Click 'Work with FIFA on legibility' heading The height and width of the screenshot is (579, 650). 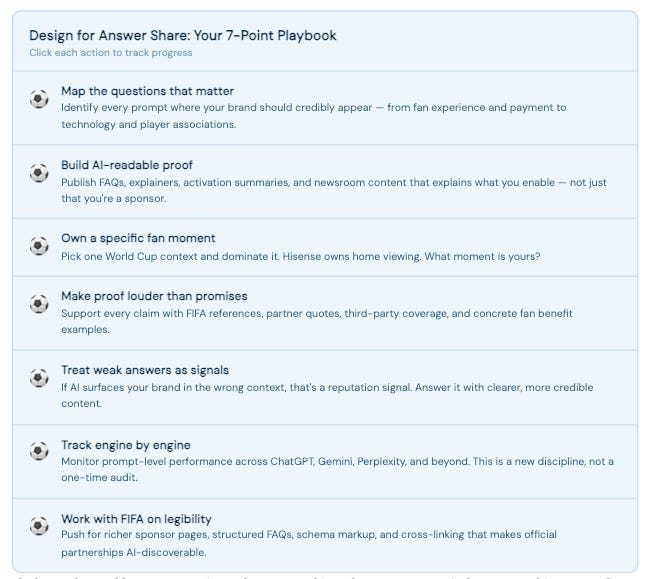click(x=136, y=519)
